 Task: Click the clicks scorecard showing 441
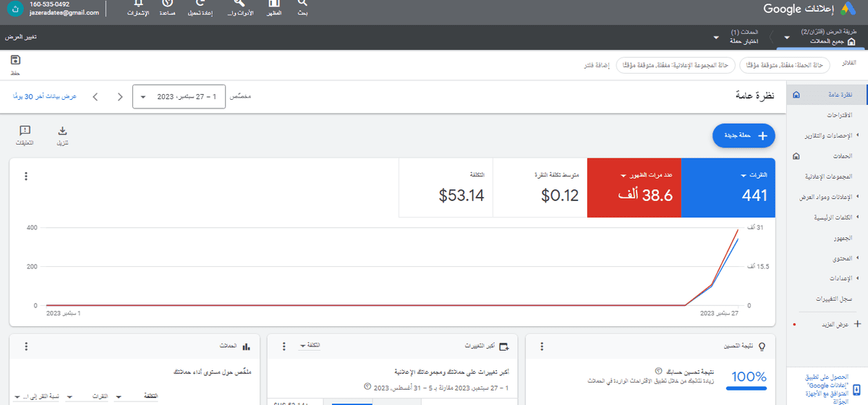click(x=728, y=188)
